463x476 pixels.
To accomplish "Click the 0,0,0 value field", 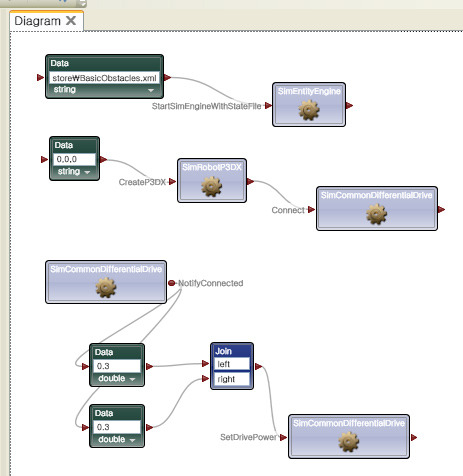I will [x=74, y=159].
